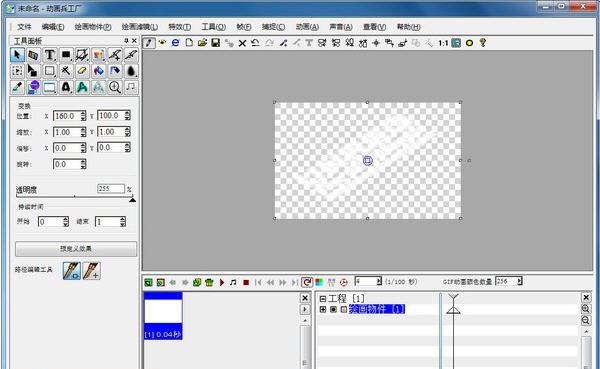Click the frame panel right arrow button
The image size is (600, 369).
click(305, 309)
